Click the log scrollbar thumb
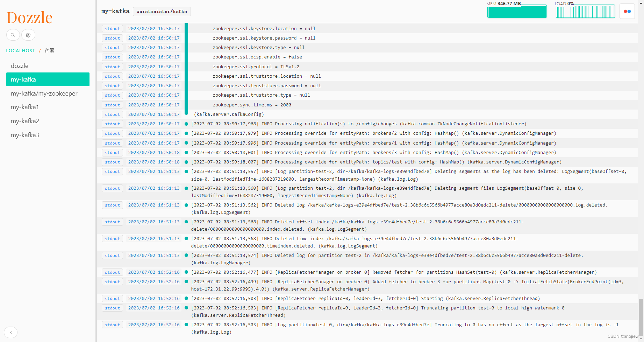This screenshot has width=644, height=342. [641, 318]
